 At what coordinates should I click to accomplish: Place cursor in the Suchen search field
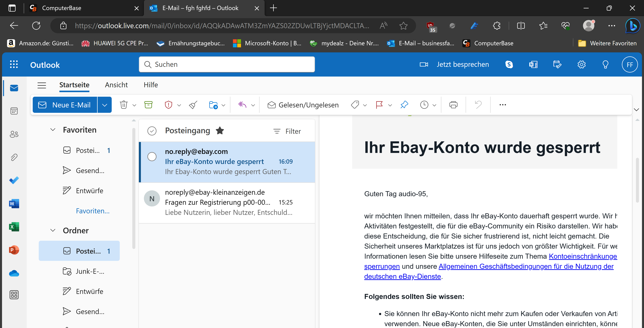pyautogui.click(x=226, y=64)
